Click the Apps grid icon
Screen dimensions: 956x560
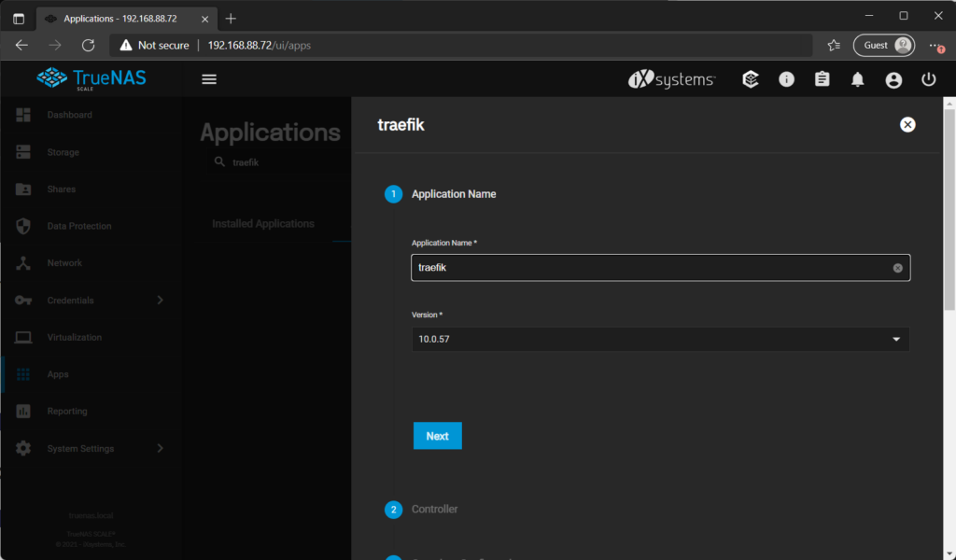click(x=23, y=374)
